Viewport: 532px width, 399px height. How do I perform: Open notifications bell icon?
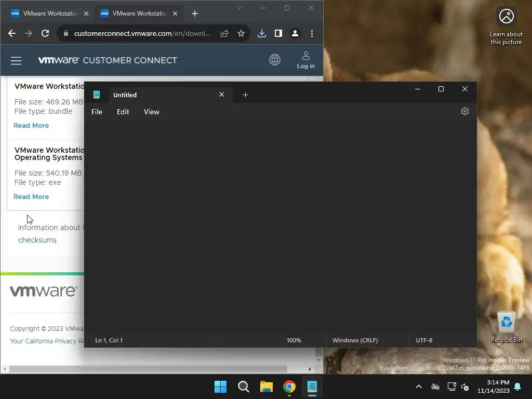coord(518,387)
